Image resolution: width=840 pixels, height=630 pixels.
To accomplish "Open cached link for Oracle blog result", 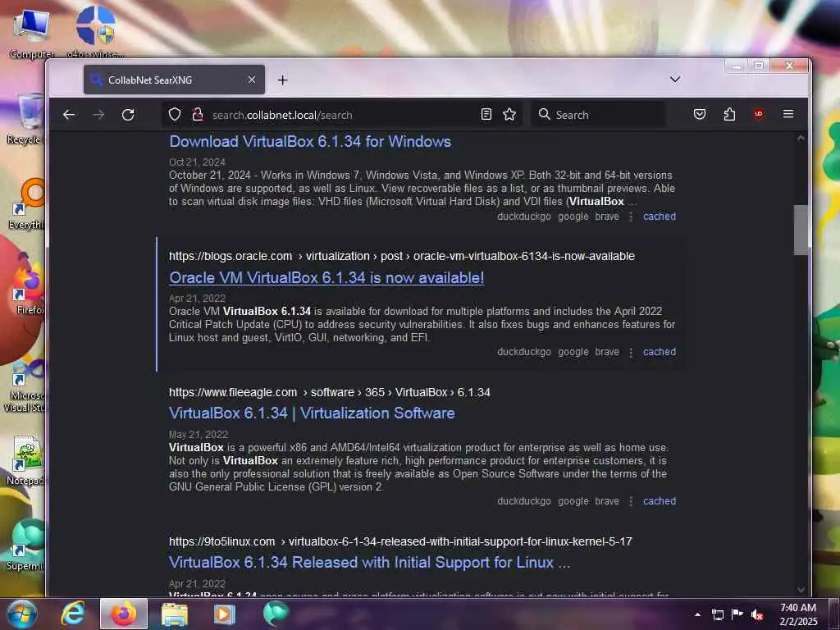I will tap(659, 352).
